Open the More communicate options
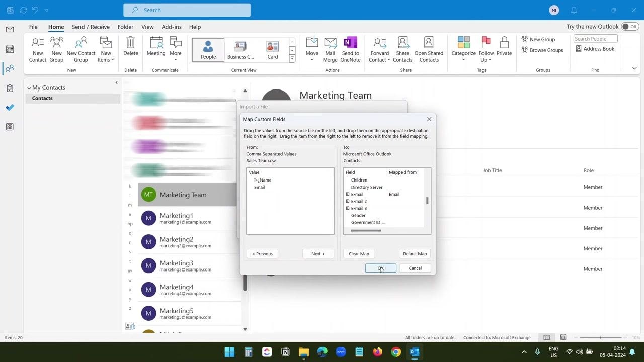This screenshot has width=644, height=362. pos(175,50)
